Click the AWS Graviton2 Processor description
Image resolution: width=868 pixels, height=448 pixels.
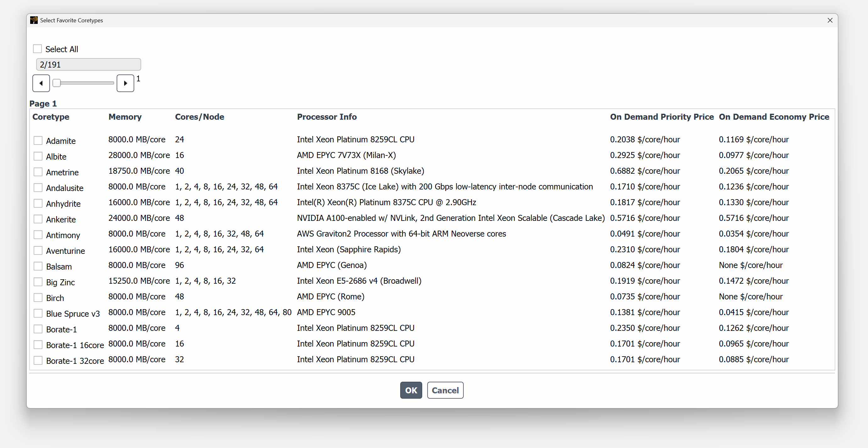[401, 234]
